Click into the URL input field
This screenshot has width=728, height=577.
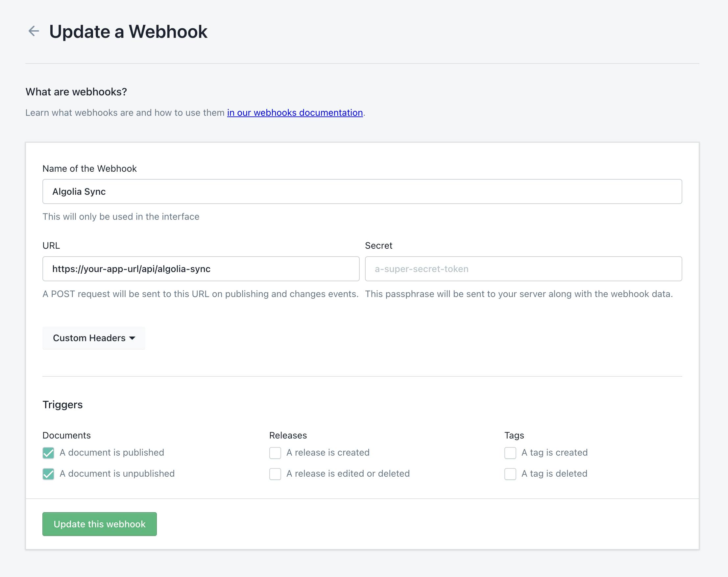coord(201,269)
